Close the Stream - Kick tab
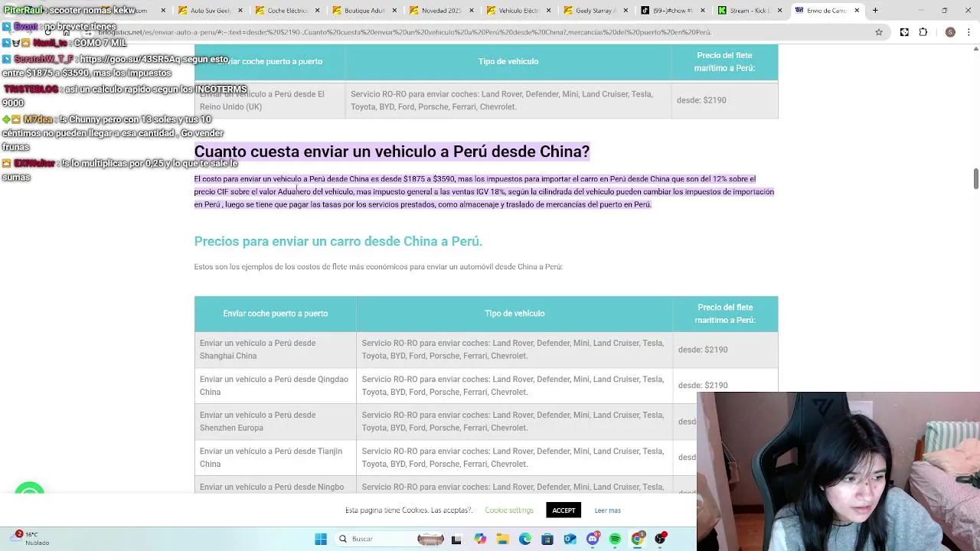This screenshot has height=551, width=980. click(780, 11)
